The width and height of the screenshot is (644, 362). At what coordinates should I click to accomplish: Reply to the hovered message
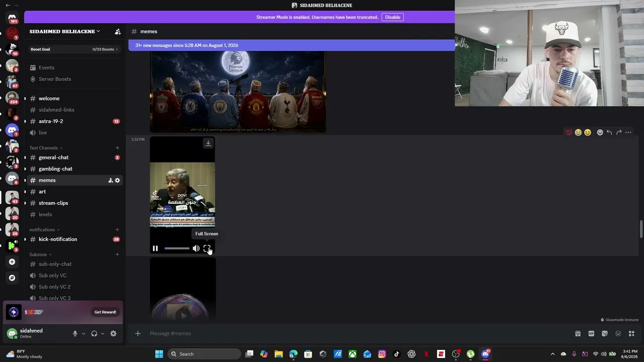click(609, 132)
